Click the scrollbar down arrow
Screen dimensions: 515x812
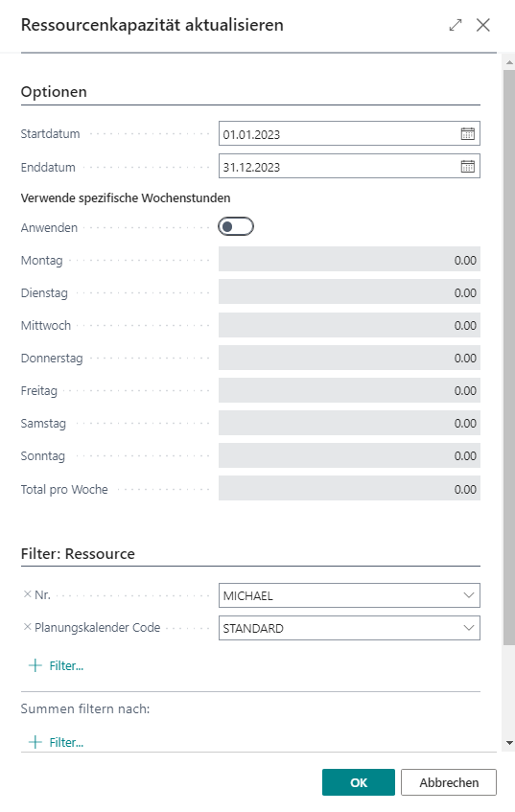(509, 743)
